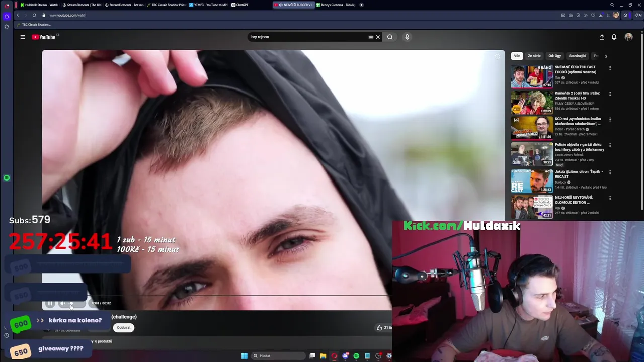The height and width of the screenshot is (362, 644).
Task: Open Discord from taskbar
Action: click(345, 356)
